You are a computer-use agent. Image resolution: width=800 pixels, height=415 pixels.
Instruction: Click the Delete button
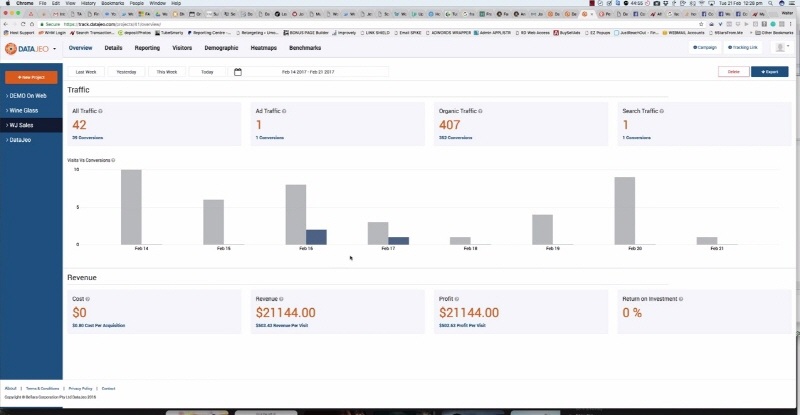pyautogui.click(x=734, y=72)
